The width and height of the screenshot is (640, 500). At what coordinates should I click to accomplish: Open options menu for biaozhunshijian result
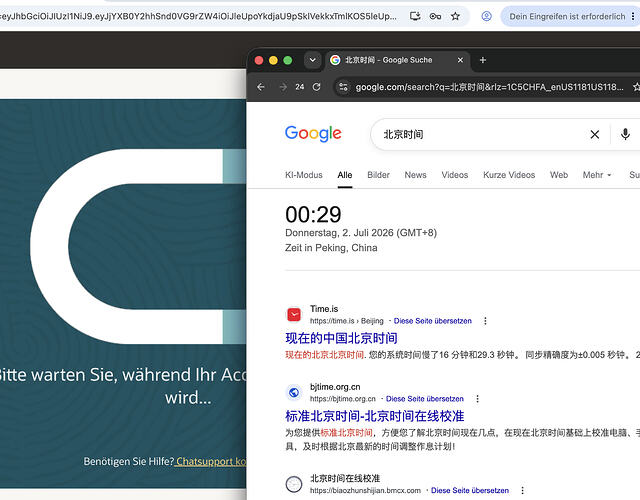point(522,490)
